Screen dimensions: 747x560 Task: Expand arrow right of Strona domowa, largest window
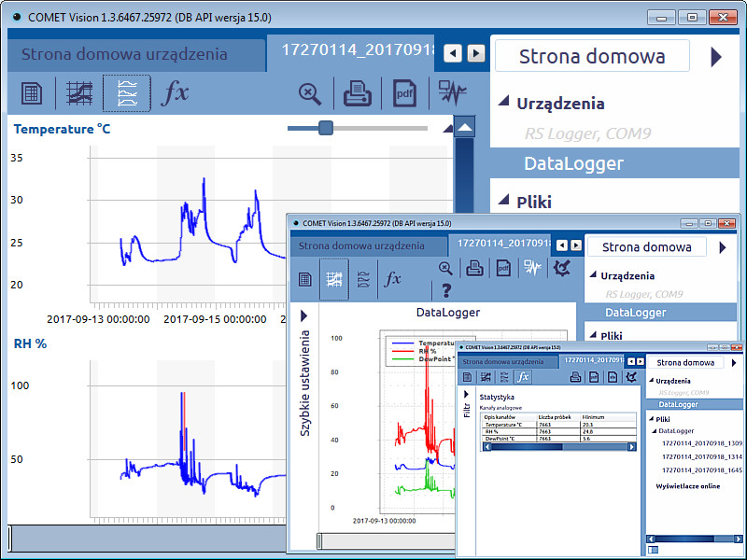pyautogui.click(x=716, y=57)
